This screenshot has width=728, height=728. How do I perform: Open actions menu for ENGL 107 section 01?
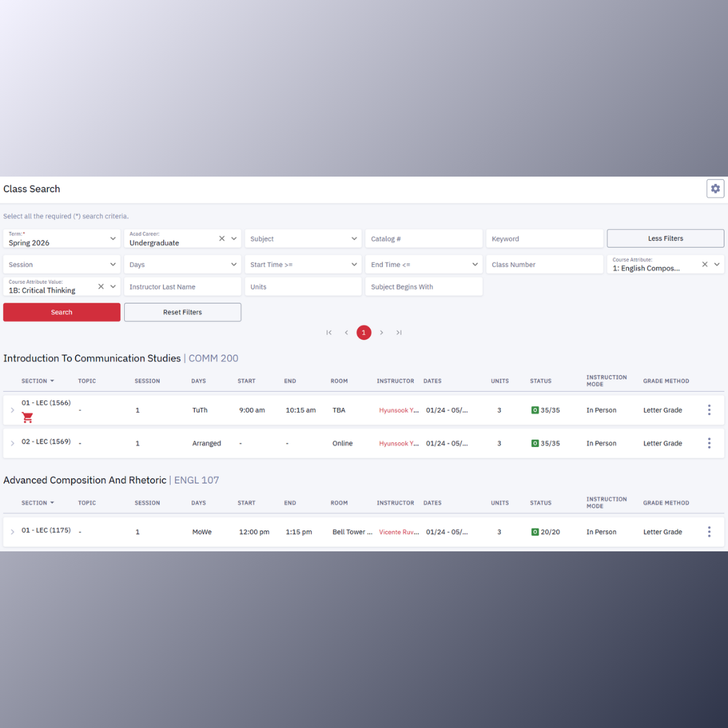[709, 531]
